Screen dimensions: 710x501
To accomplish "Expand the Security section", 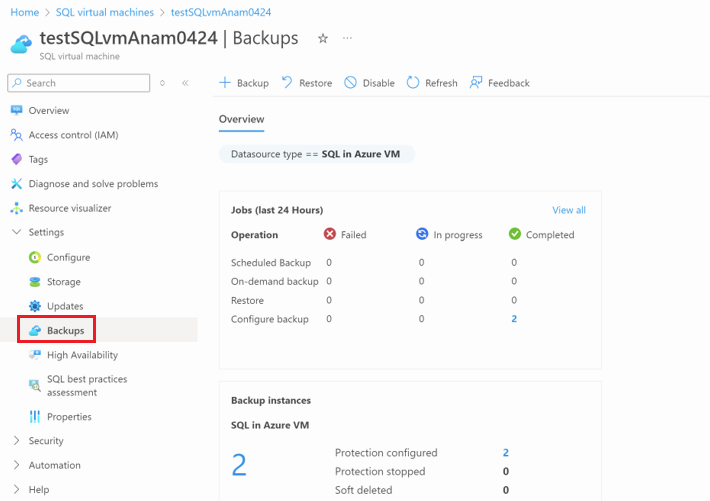I will click(16, 441).
